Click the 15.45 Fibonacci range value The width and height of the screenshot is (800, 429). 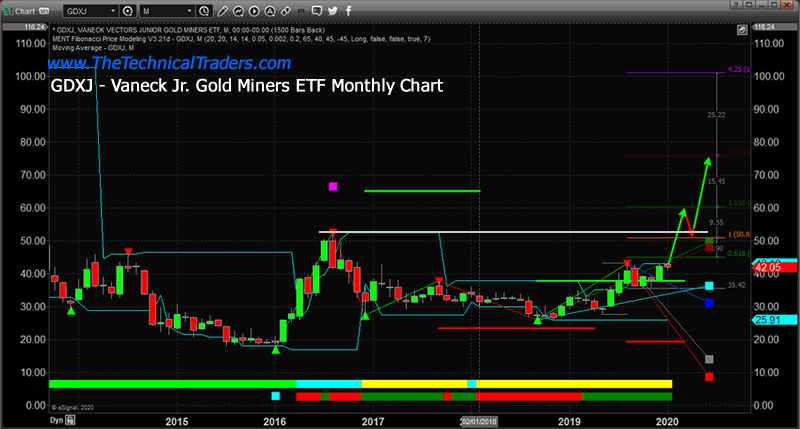(716, 181)
